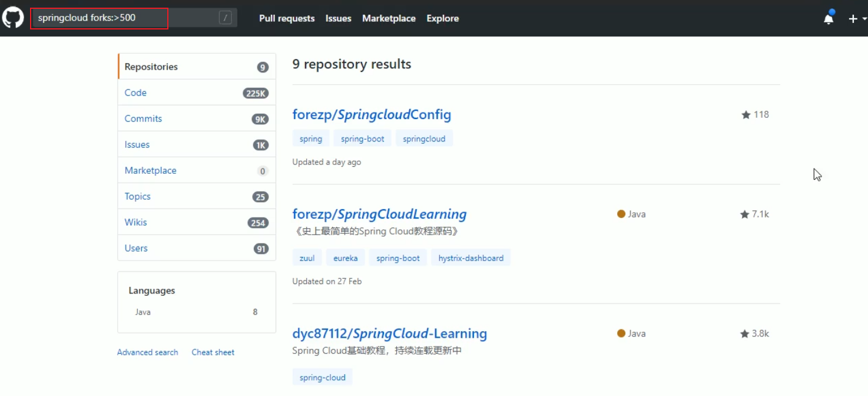The width and height of the screenshot is (868, 396).
Task: Open Issues in the top navigation bar
Action: pos(338,18)
